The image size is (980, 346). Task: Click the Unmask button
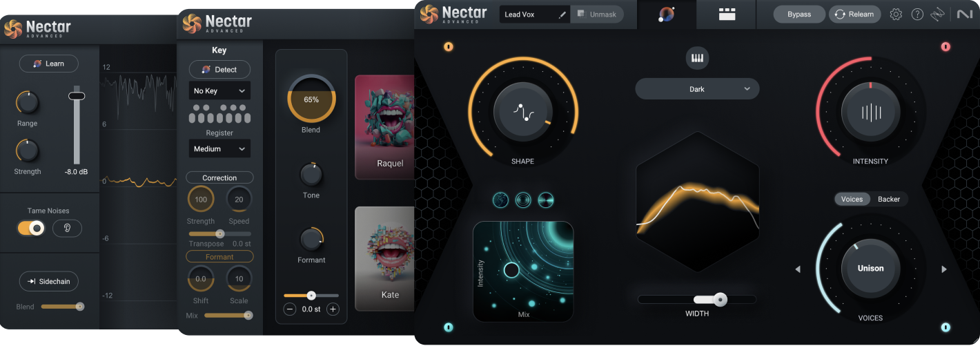click(597, 14)
